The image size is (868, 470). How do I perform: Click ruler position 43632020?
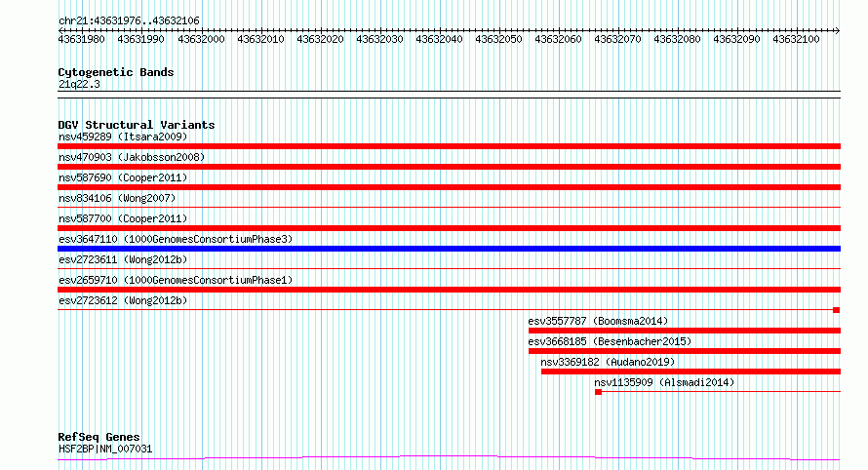click(320, 39)
